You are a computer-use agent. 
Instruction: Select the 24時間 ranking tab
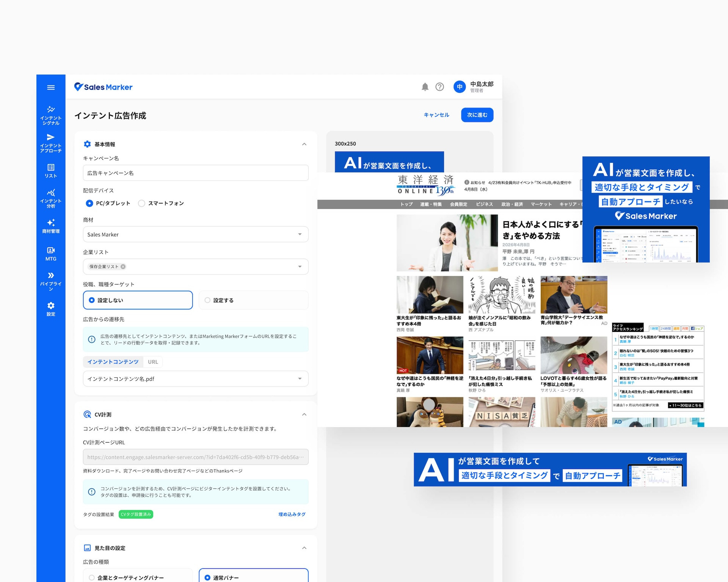click(x=665, y=329)
